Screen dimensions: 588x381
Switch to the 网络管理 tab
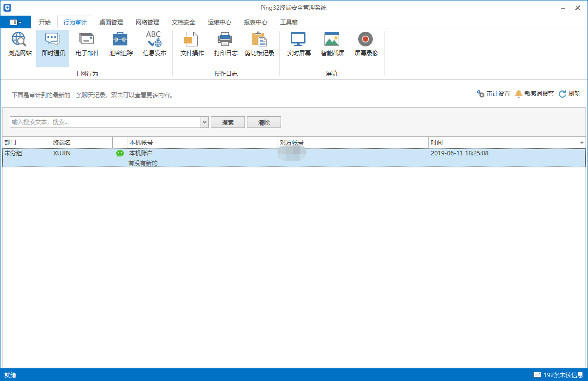click(147, 22)
